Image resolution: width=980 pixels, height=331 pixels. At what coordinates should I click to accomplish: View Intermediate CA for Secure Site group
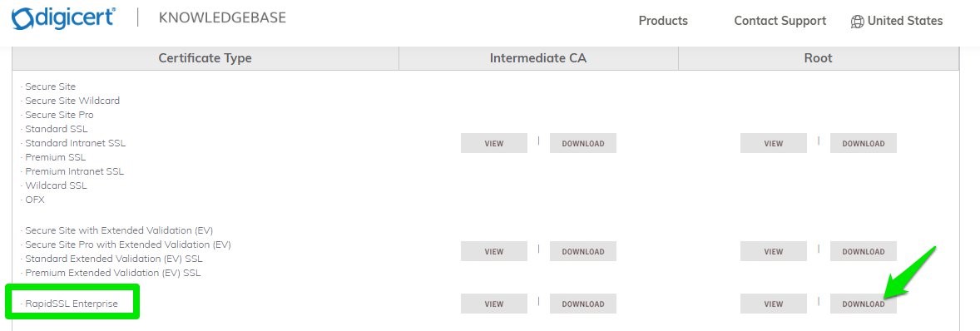point(494,143)
